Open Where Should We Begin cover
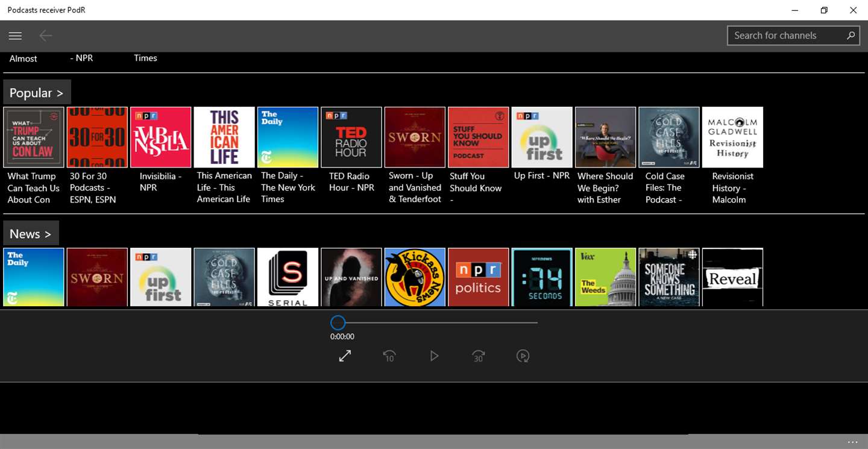The height and width of the screenshot is (449, 868). click(x=606, y=137)
